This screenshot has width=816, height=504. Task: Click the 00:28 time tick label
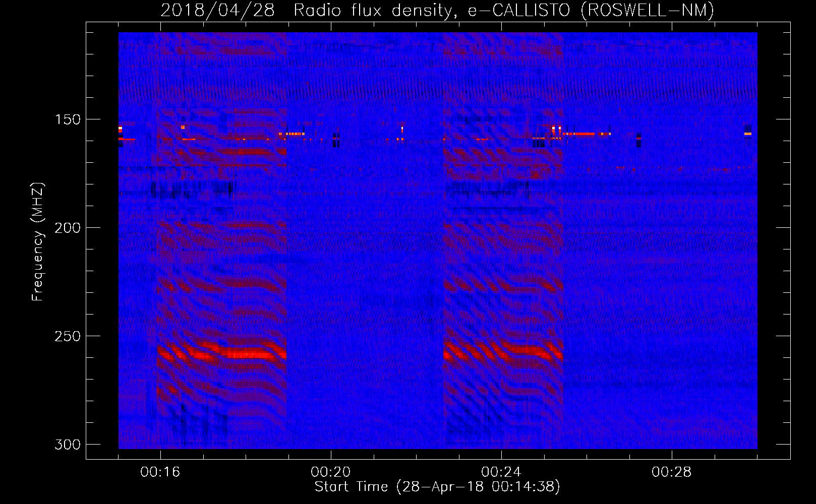672,472
